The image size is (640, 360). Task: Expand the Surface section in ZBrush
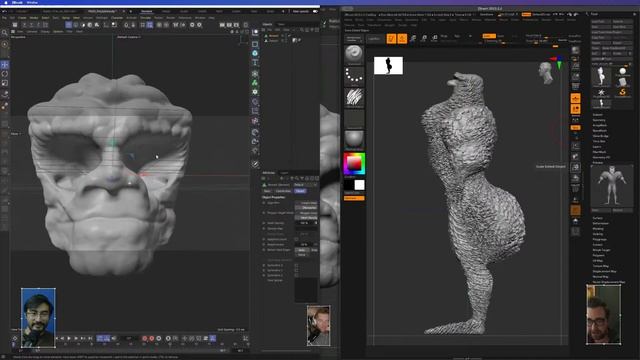pyautogui.click(x=598, y=218)
